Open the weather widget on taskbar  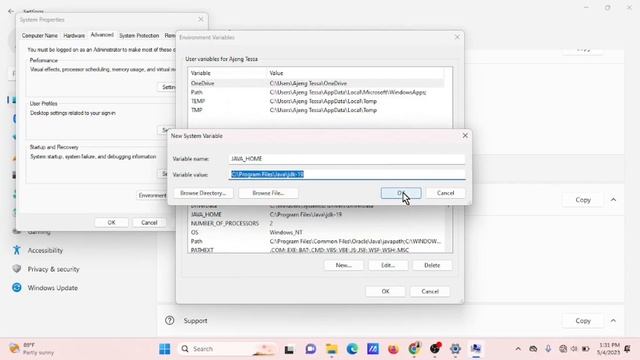[32, 349]
